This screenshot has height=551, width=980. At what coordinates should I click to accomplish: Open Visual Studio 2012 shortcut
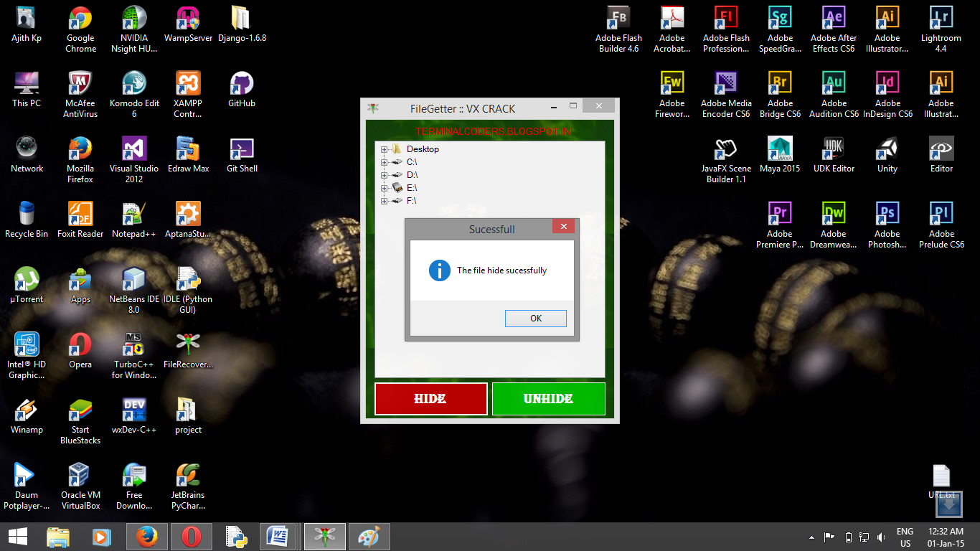pos(134,159)
